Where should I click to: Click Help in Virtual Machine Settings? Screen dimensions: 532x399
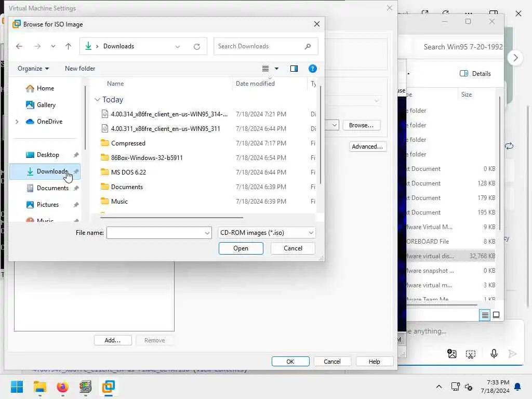374,362
